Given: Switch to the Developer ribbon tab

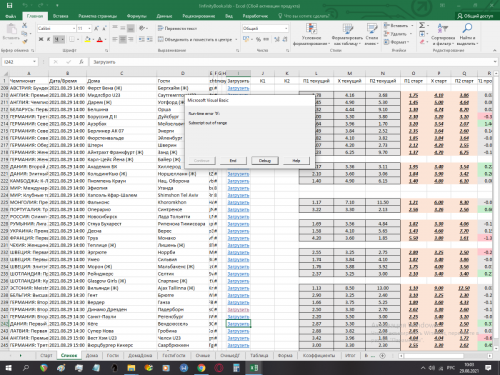Looking at the screenshot, I should click(255, 16).
